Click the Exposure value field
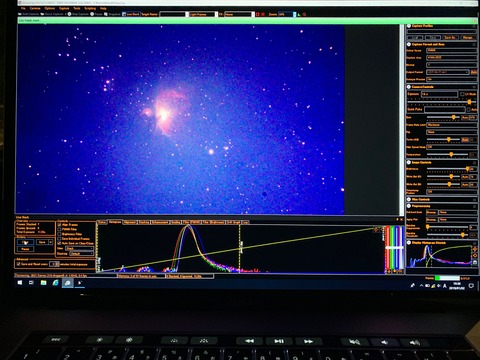 [439, 94]
